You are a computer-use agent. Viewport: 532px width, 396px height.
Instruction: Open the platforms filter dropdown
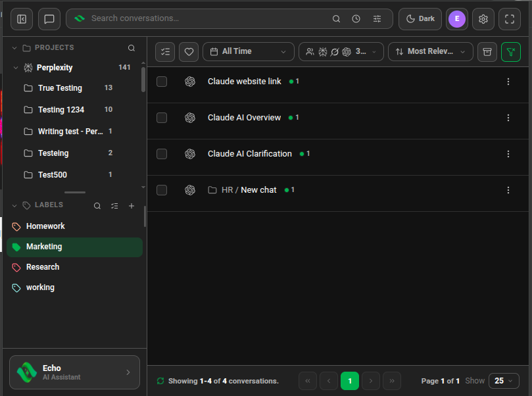click(341, 52)
